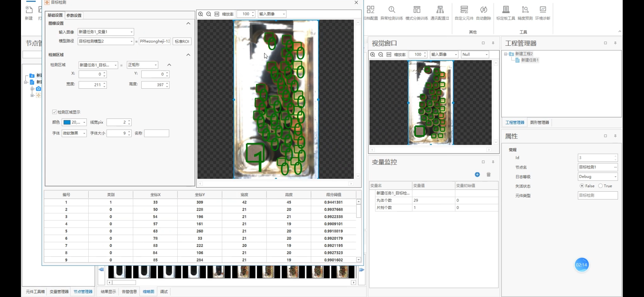The width and height of the screenshot is (644, 297).
Task: Switch to the 变量管理器 tab
Action: coord(59,292)
